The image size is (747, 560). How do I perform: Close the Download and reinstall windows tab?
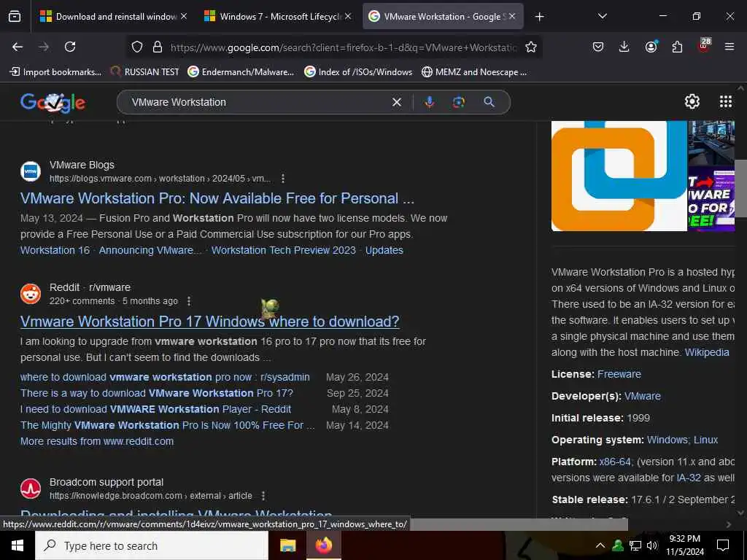184,16
